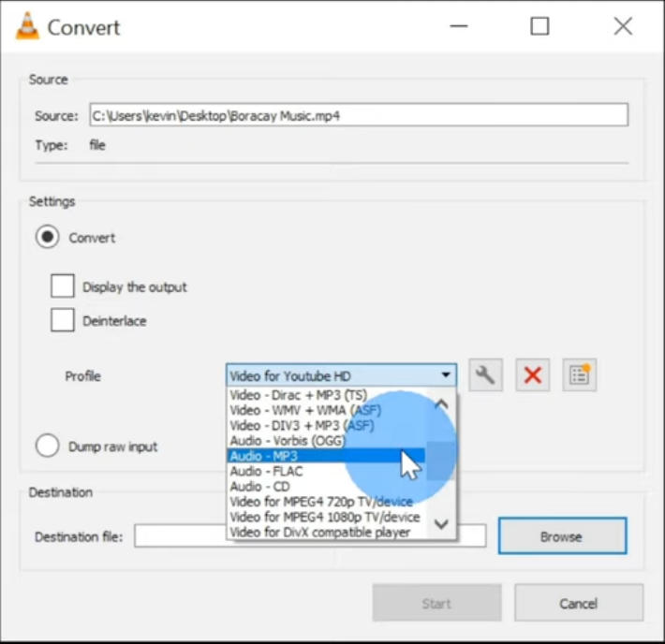This screenshot has height=644, width=665.
Task: Choose Audio - CD profile
Action: click(327, 487)
